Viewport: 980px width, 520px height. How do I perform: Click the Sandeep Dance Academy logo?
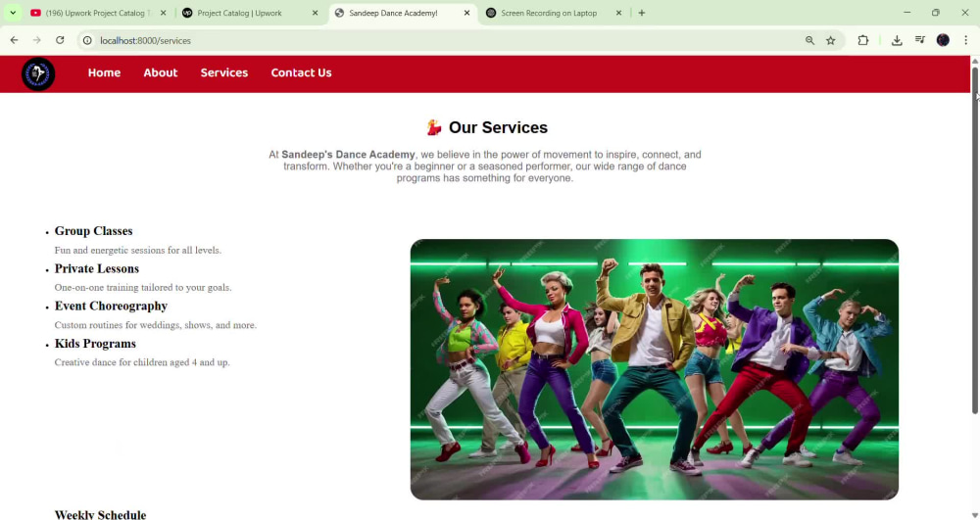(x=38, y=73)
